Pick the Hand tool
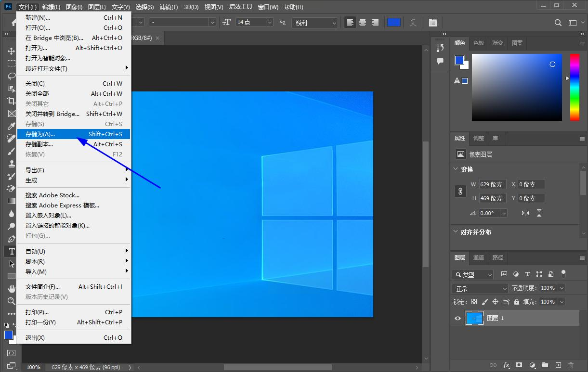This screenshot has height=372, width=588. click(11, 289)
